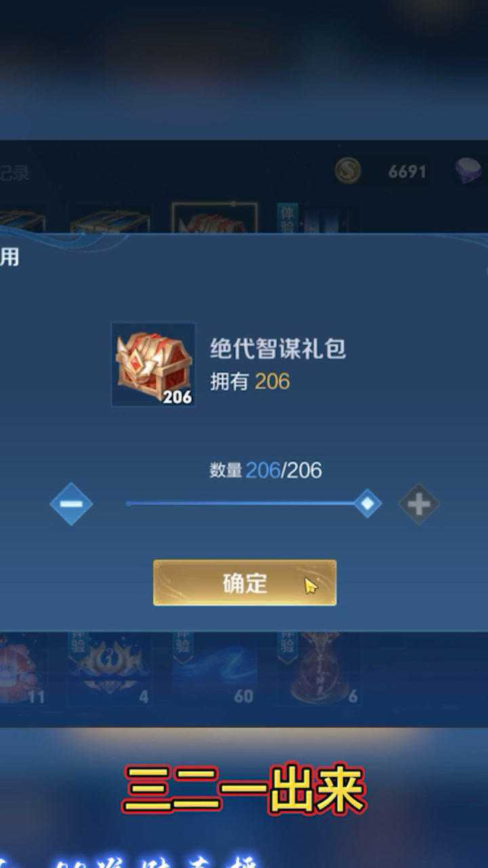Viewport: 488px width, 868px height.
Task: Tap the 数量 206/206 quantity label
Action: click(x=266, y=470)
